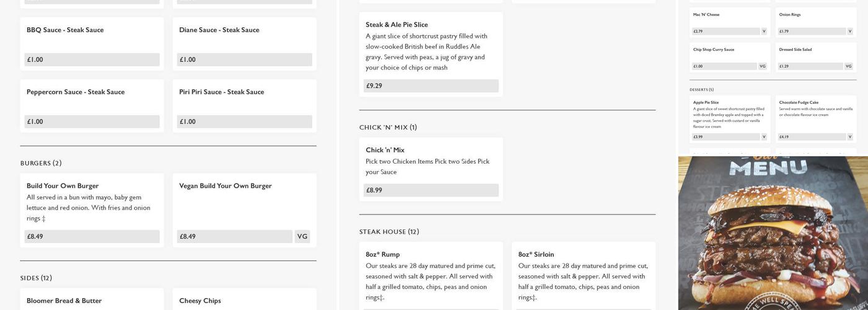Click the VG badge on Vegan Build Your Own Burger
The image size is (868, 310).
(x=302, y=236)
